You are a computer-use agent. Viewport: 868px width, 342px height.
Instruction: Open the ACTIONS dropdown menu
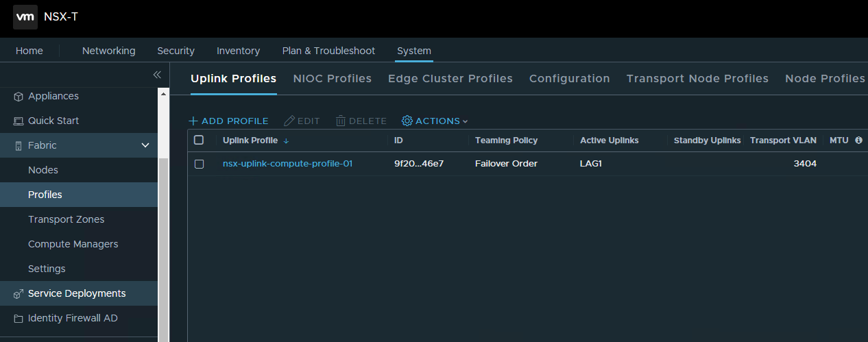435,121
